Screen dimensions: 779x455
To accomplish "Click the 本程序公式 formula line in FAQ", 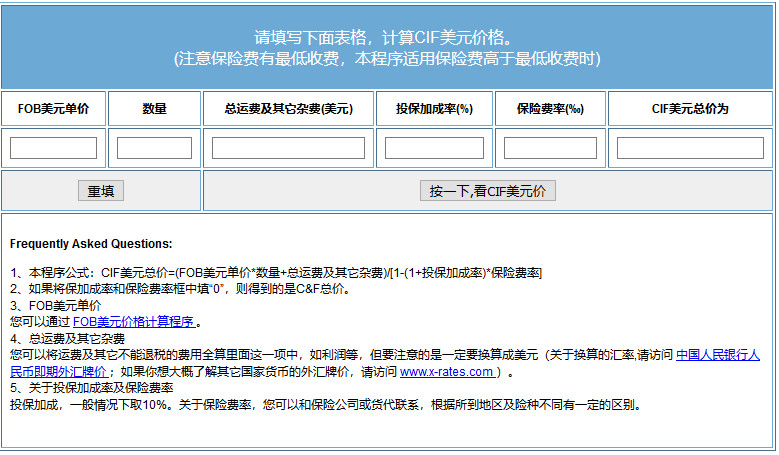I will tap(276, 273).
